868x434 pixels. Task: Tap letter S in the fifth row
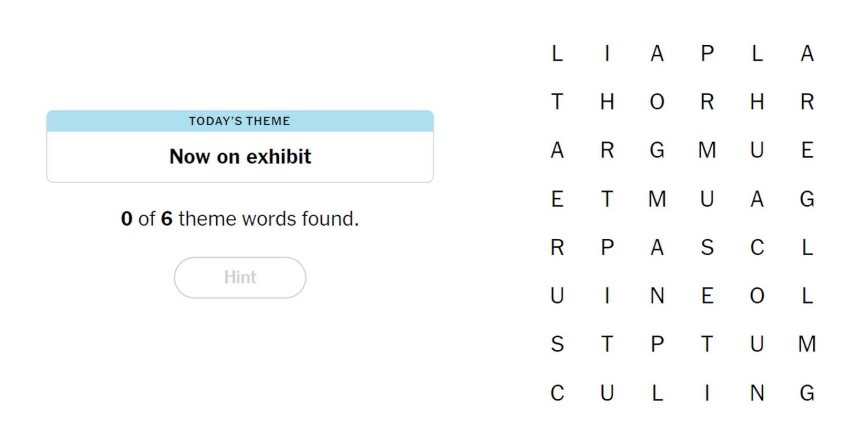[707, 247]
